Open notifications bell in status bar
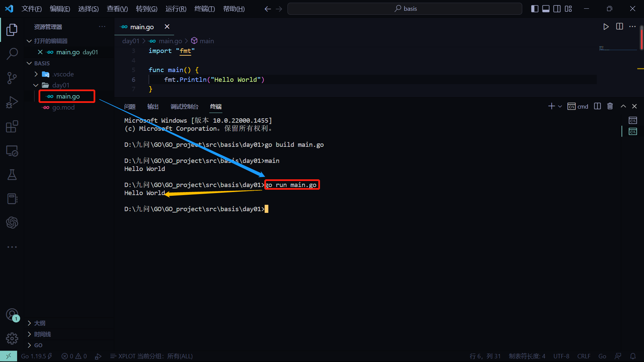Screen dimensions: 644x362 coord(633,356)
